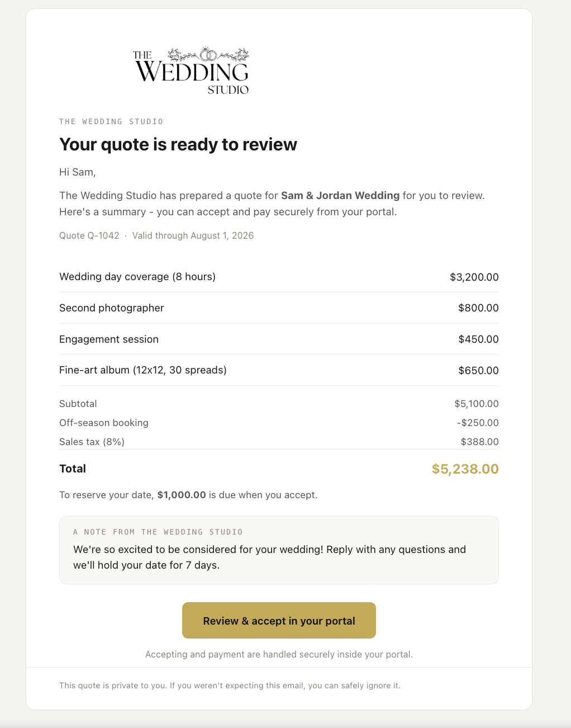The width and height of the screenshot is (571, 728).
Task: Click the Review & accept in your portal button
Action: (x=279, y=620)
